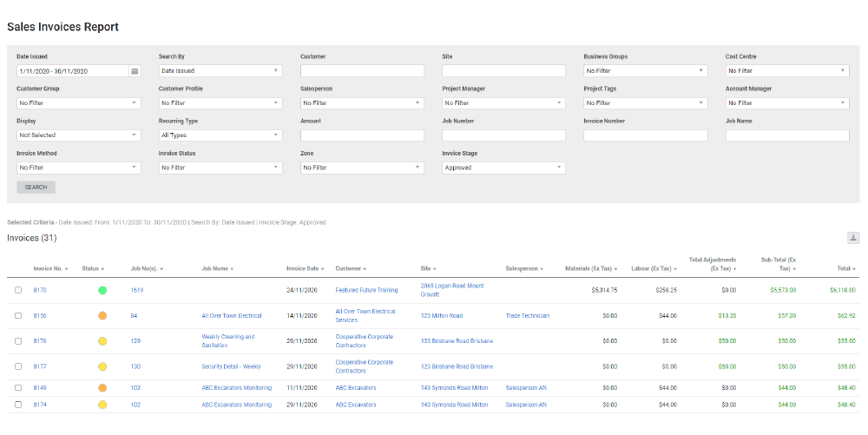
Task: Expand the Customer Group dropdown
Action: point(79,103)
